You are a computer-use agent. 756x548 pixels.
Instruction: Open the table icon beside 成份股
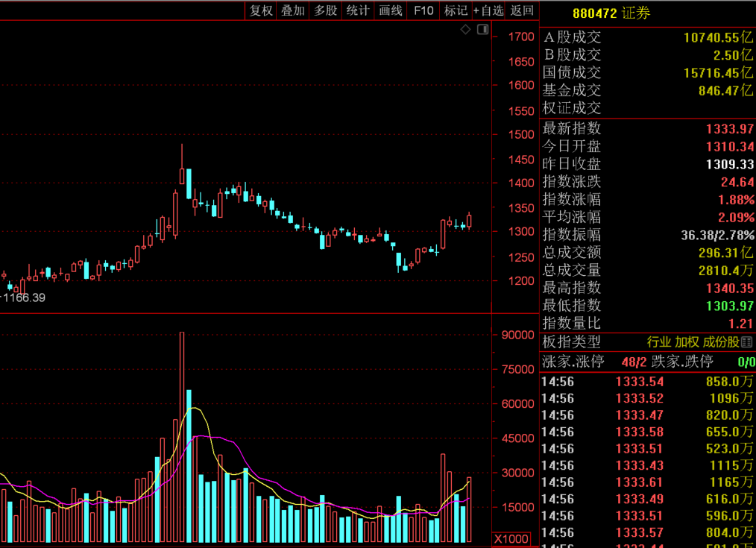click(747, 342)
